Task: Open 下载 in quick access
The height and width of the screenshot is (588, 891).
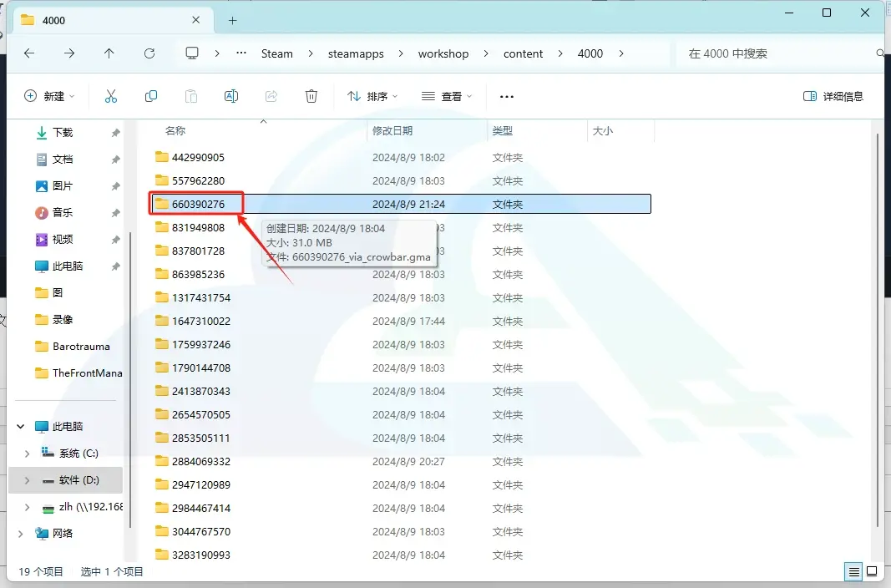Action: tap(63, 132)
